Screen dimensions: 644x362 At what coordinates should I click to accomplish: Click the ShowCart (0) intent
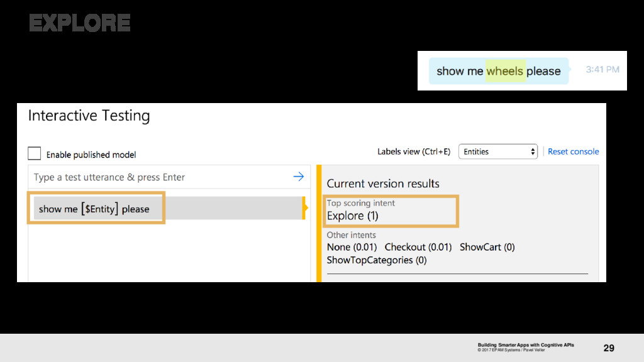pyautogui.click(x=487, y=247)
